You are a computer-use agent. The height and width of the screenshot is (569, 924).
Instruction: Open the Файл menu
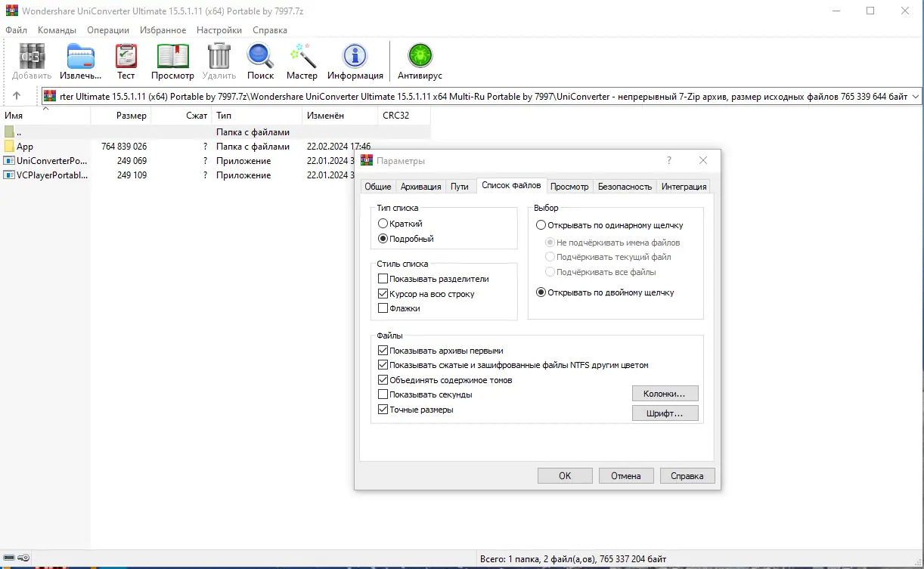(16, 30)
